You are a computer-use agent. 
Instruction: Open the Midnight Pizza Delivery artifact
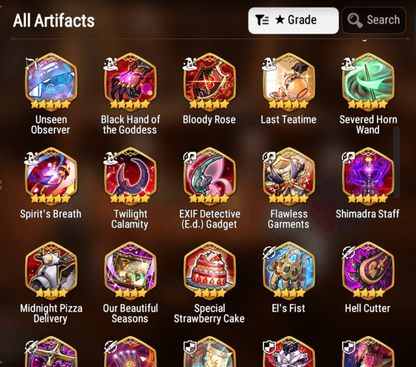(51, 271)
